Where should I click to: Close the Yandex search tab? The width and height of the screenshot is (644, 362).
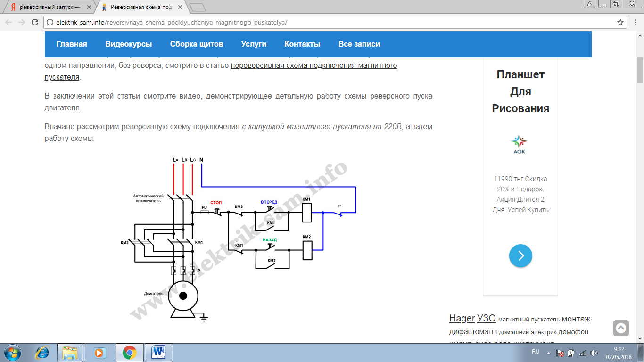click(89, 8)
